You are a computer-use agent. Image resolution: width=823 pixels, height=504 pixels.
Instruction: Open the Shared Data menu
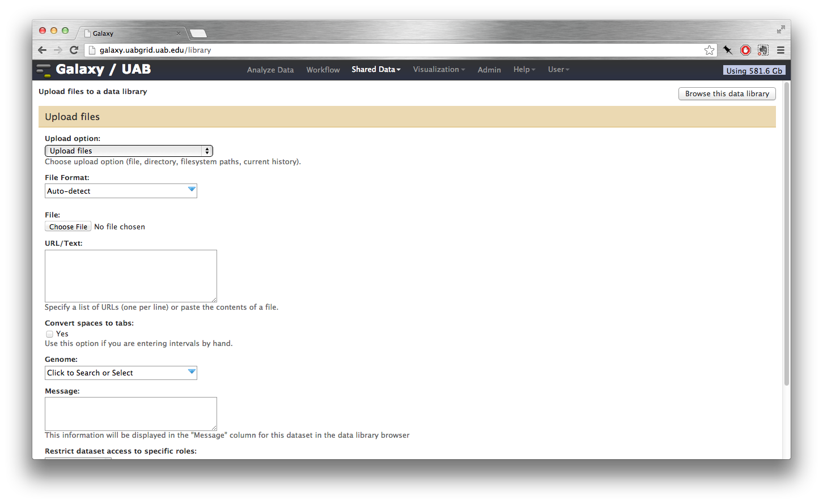[376, 70]
